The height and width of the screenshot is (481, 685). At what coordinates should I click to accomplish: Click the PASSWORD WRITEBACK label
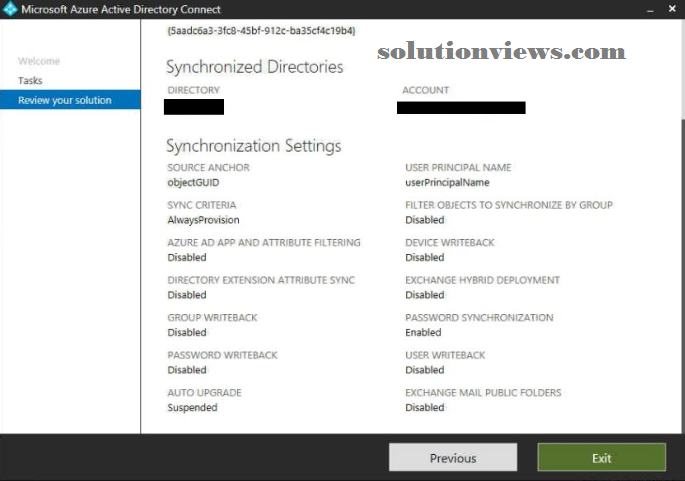[x=222, y=355]
